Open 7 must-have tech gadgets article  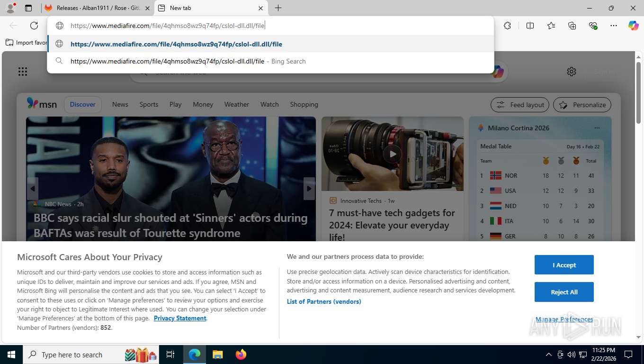[x=392, y=225]
